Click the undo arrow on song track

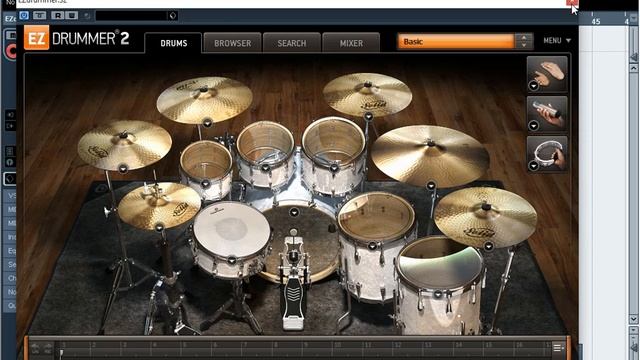(35, 349)
